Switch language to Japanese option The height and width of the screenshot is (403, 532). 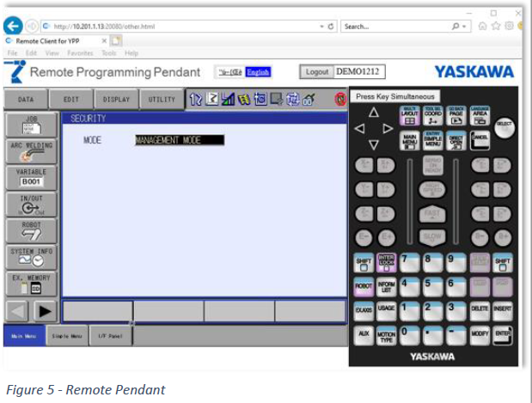230,72
